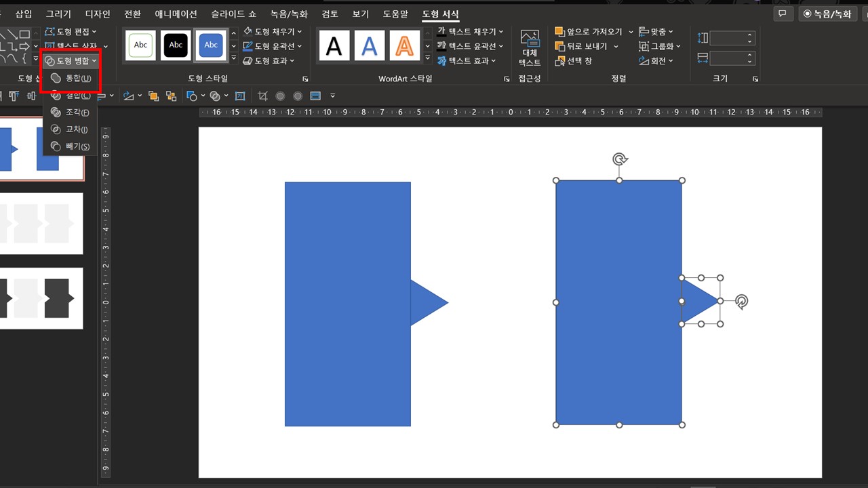
Task: Click the merge shapes quick toolbar icon
Action: point(216,96)
